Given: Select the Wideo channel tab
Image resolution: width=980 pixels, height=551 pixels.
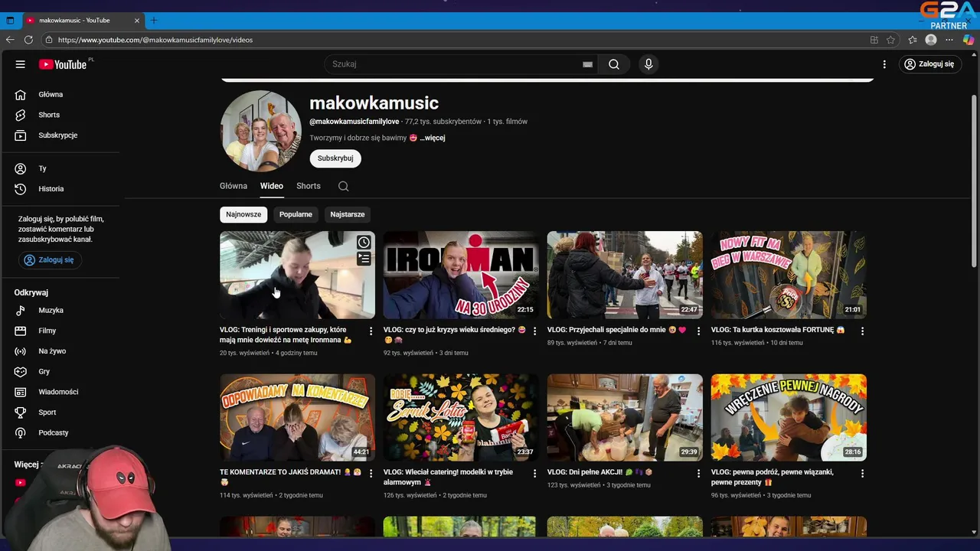Looking at the screenshot, I should coord(271,186).
